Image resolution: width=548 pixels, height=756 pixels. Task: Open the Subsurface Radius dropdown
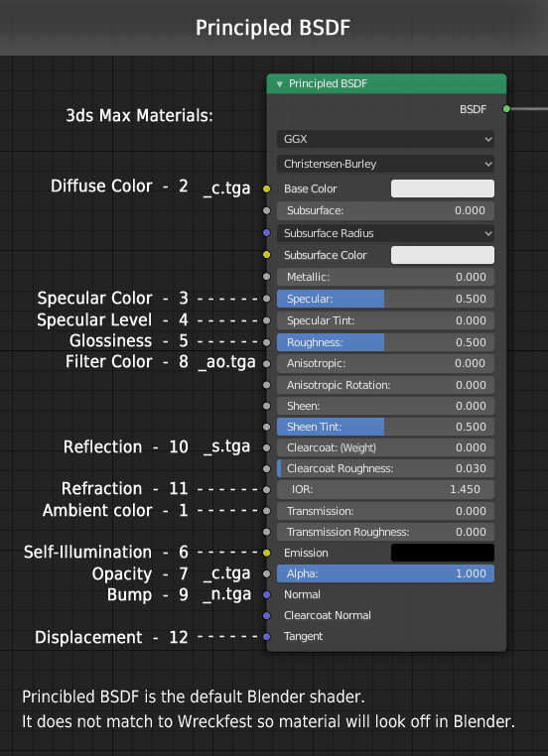pyautogui.click(x=385, y=233)
